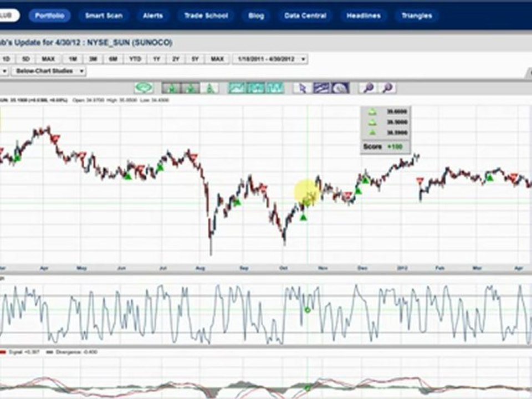Open cut-off dropdown left of Below-Chart Studies
532x399 pixels.
click(x=4, y=71)
